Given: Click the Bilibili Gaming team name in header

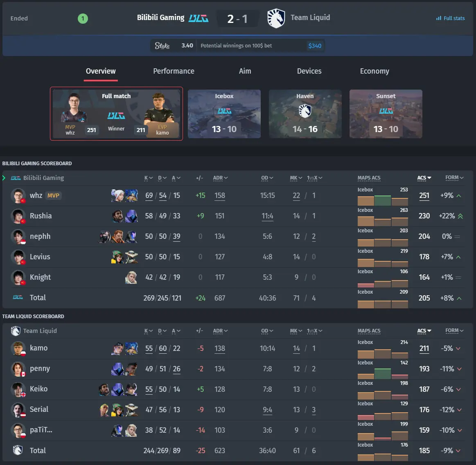Looking at the screenshot, I should 160,18.
